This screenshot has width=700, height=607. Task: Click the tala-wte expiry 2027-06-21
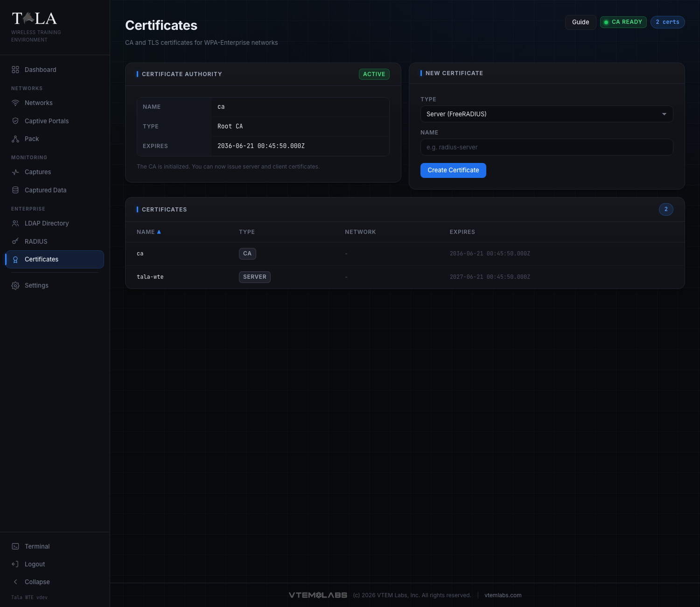pos(490,277)
